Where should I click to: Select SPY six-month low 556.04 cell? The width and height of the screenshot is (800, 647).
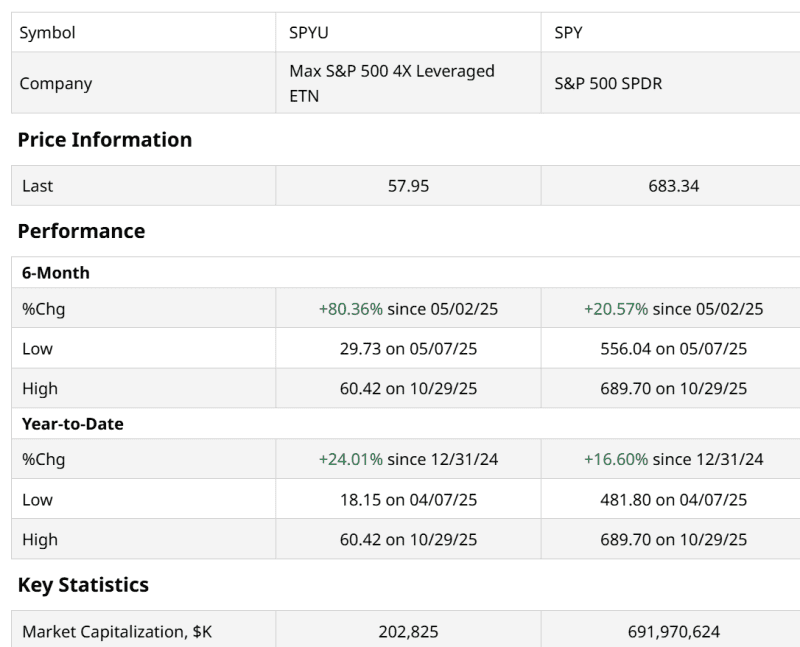point(674,349)
